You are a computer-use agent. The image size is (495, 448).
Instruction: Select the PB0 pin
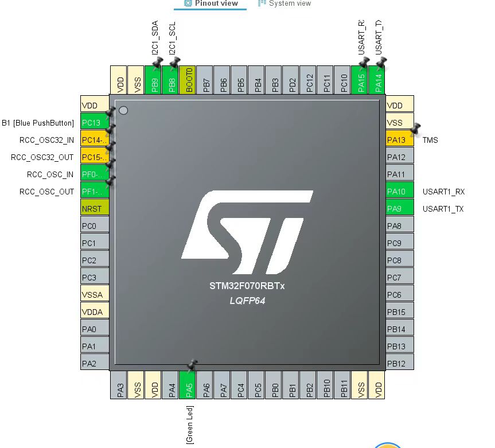click(274, 385)
